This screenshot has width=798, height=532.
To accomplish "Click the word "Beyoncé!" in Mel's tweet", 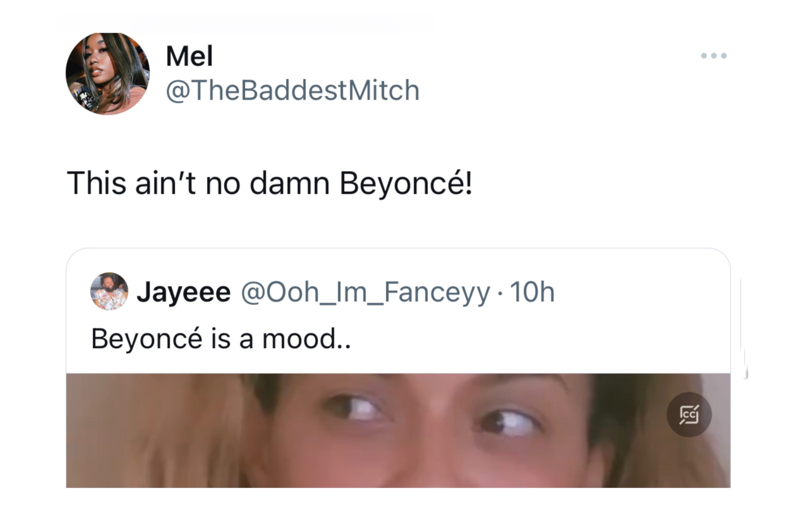I will 406,183.
